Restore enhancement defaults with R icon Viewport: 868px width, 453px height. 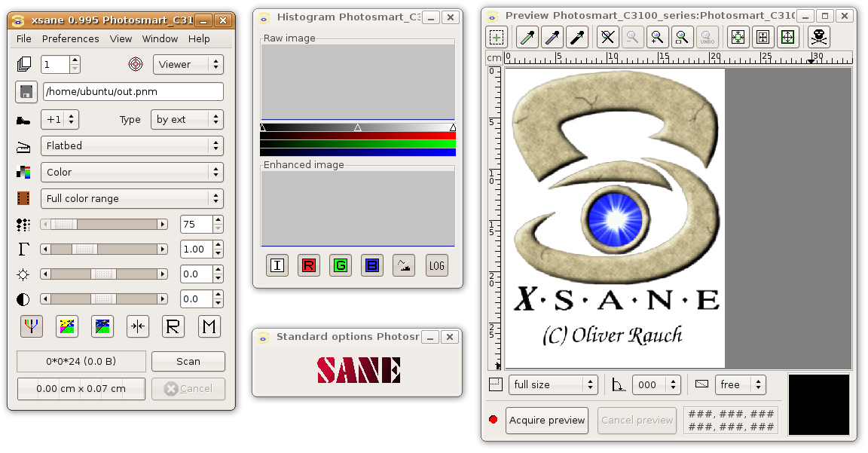click(x=173, y=326)
